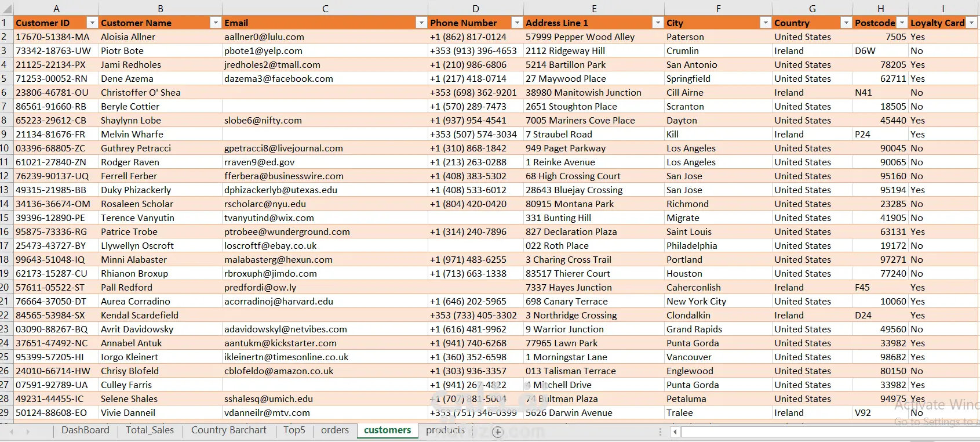This screenshot has height=442, width=980.
Task: Click the sheet-tabs scroll left arrow
Action: pyautogui.click(x=11, y=432)
